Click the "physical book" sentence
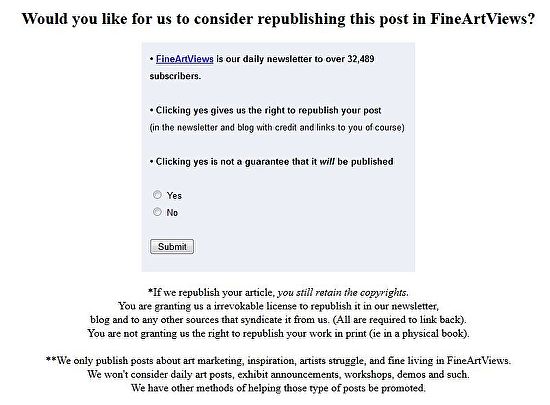The height and width of the screenshot is (405, 550). pyautogui.click(x=278, y=333)
